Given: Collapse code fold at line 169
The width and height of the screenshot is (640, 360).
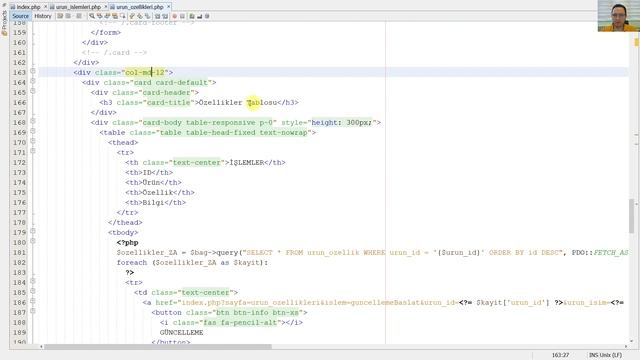Looking at the screenshot, I should pos(33,131).
